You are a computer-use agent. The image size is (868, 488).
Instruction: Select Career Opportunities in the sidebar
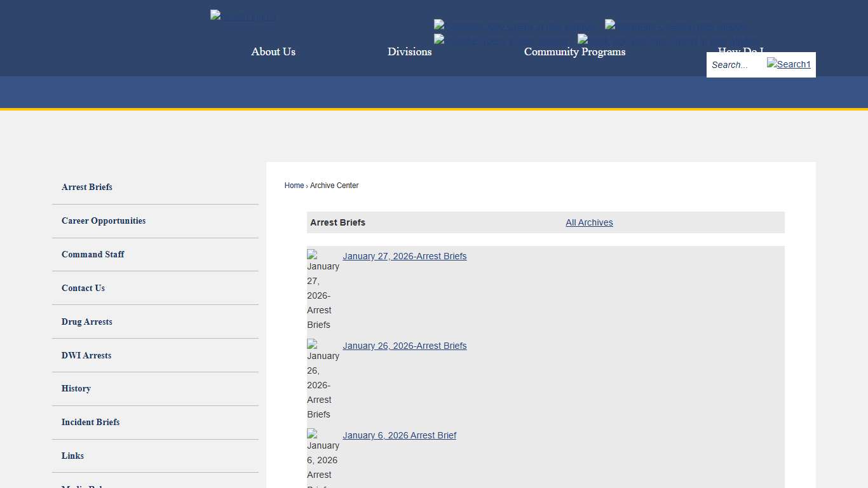[x=104, y=220]
